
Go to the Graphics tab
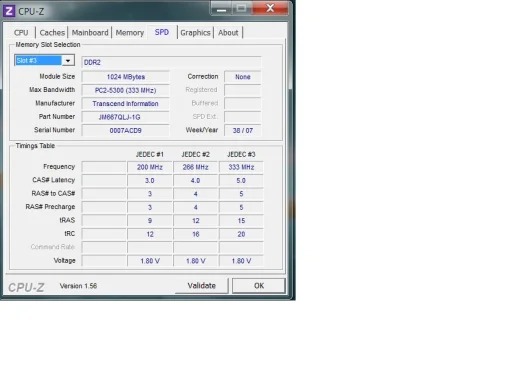pos(195,33)
